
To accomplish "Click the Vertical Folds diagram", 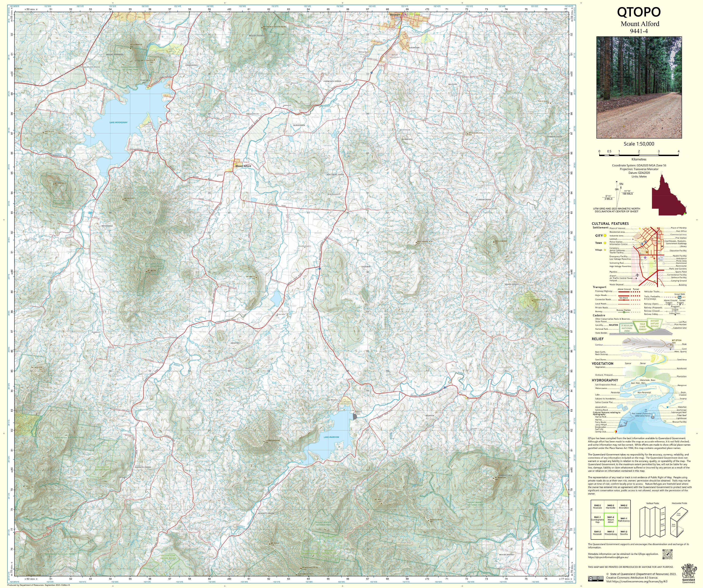I will pyautogui.click(x=652, y=522).
